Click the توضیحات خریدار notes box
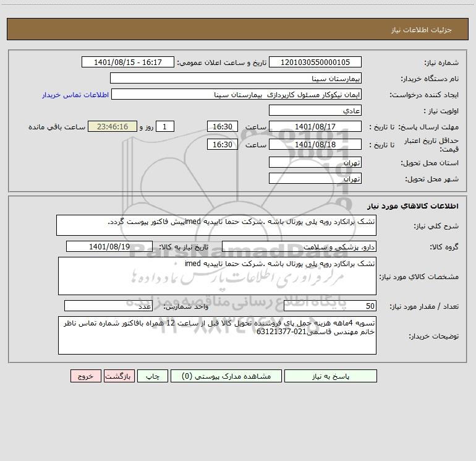 point(217,335)
